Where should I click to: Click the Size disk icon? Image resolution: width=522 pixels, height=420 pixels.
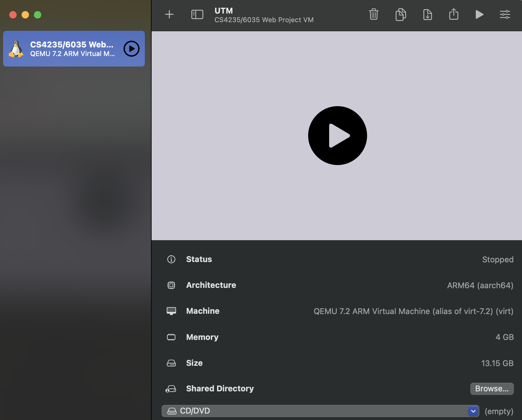pos(171,363)
